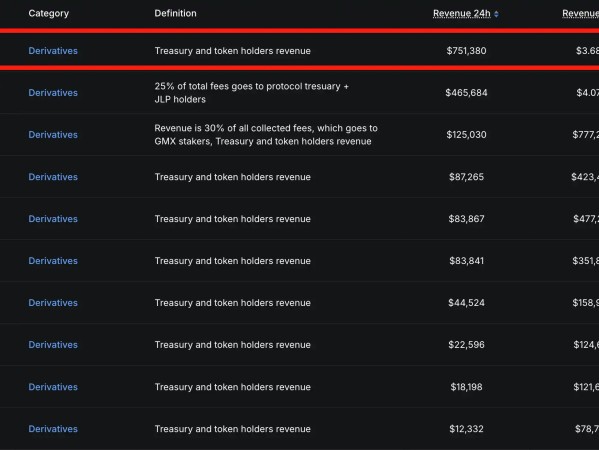Open Derivatives link in the $18,198 row

pos(53,387)
